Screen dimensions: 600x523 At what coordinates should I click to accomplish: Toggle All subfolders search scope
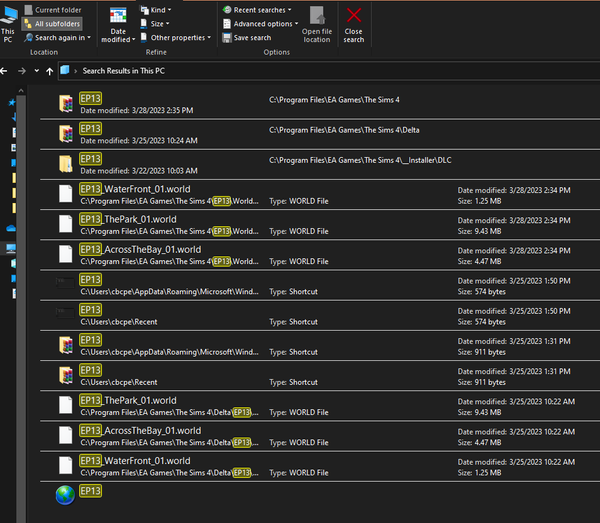click(52, 24)
